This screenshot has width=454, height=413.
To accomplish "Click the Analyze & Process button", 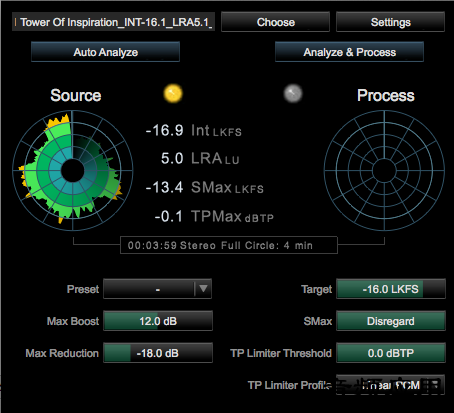I will 349,52.
